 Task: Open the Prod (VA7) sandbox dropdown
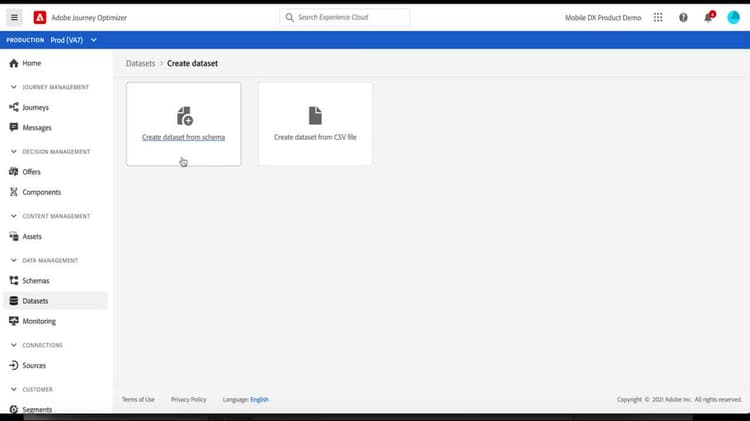[73, 40]
